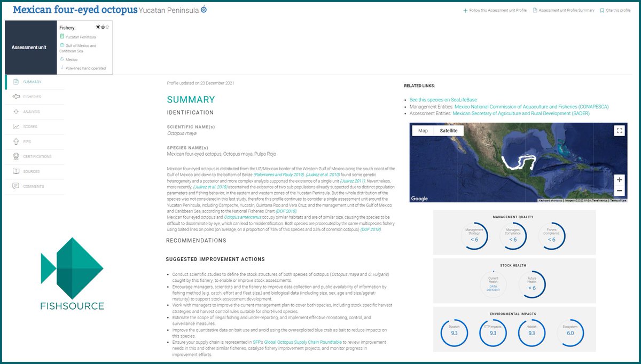Click the Assessment unit dark panel
The image size is (641, 364).
click(x=30, y=48)
